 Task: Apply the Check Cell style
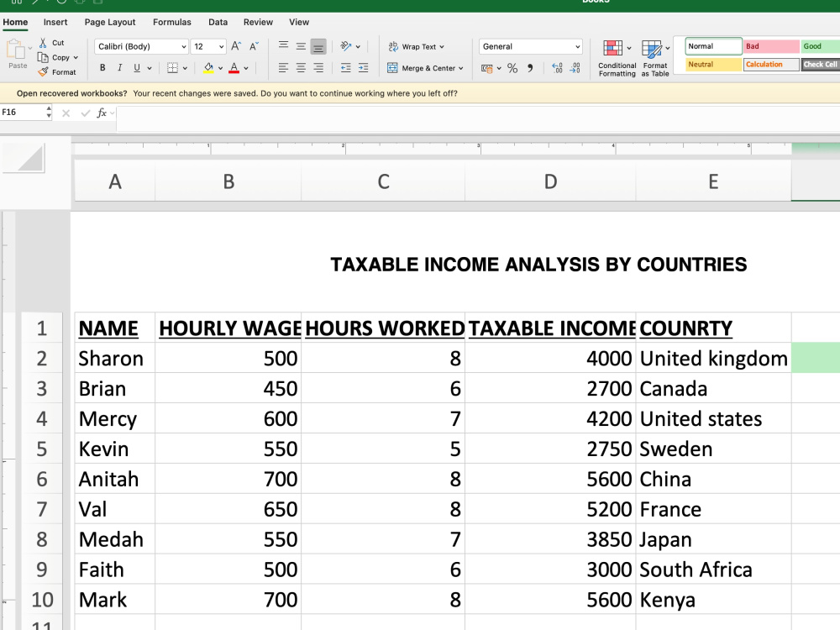[820, 65]
